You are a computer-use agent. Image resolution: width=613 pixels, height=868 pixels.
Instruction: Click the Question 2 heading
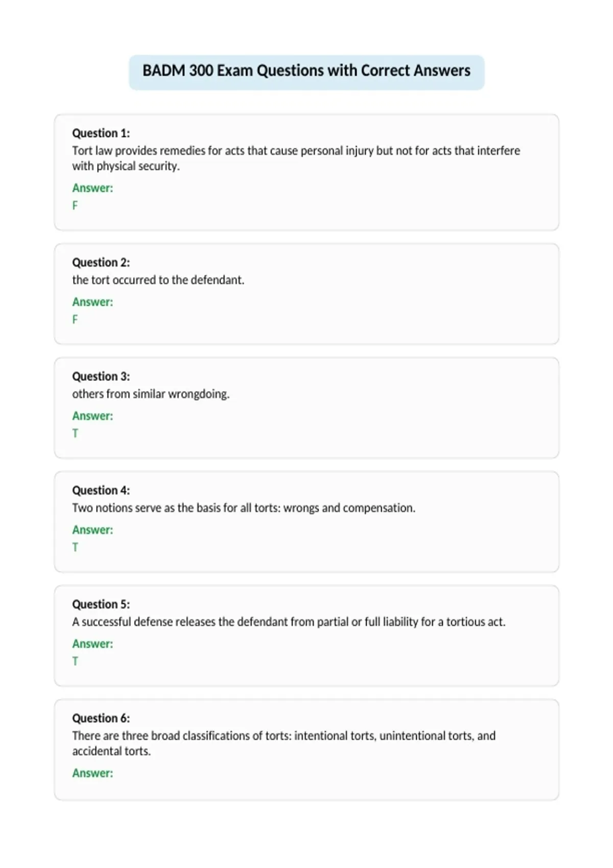coord(101,262)
